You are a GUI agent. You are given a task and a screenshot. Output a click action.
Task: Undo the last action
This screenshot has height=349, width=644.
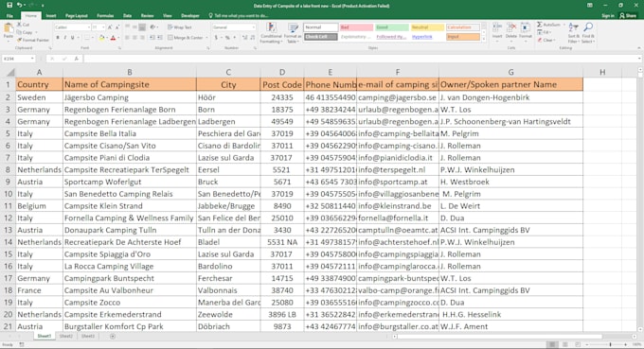tap(19, 6)
